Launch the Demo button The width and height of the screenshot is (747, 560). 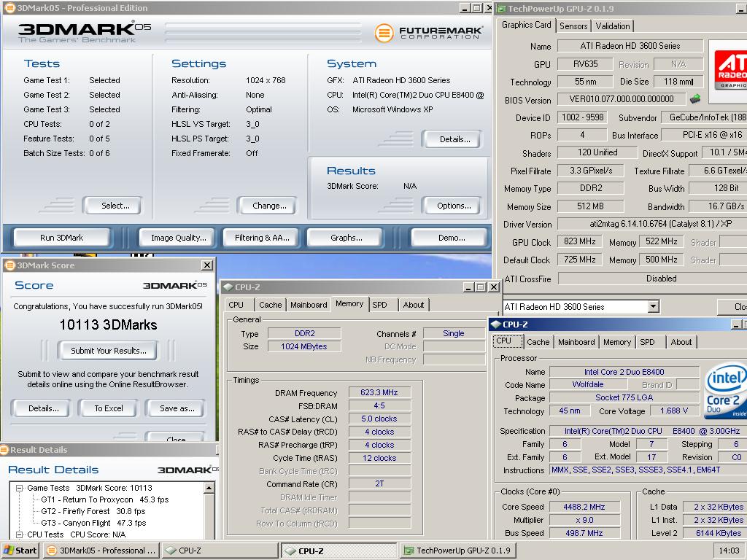click(451, 238)
